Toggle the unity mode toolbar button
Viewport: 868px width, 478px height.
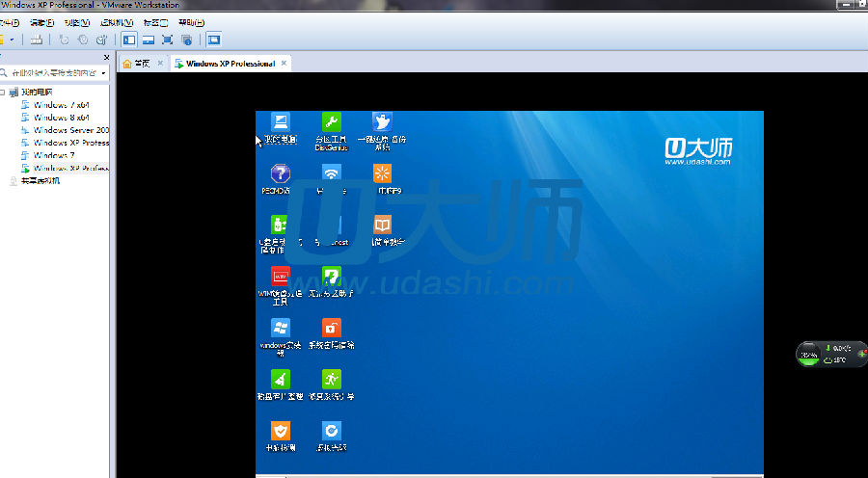(186, 40)
